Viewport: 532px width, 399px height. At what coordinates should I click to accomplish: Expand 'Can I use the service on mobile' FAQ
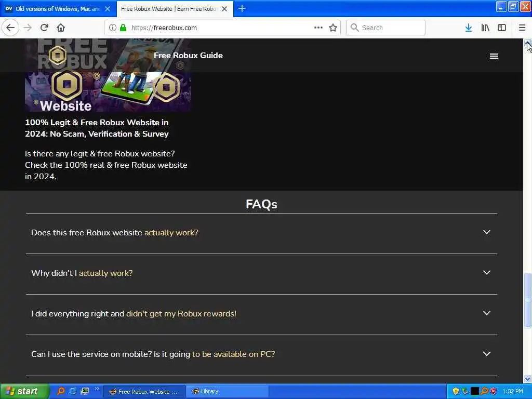[x=261, y=354]
